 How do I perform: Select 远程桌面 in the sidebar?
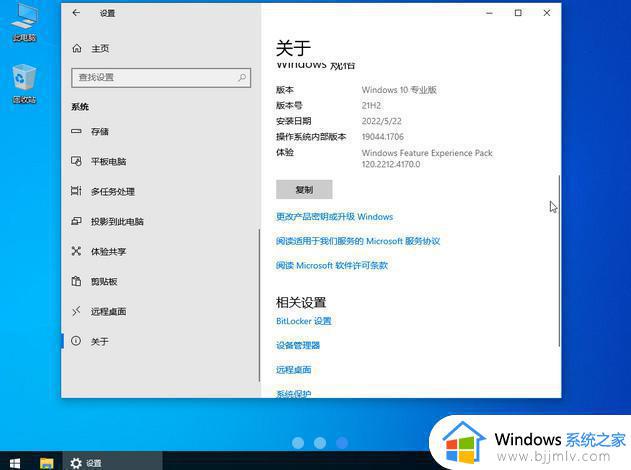[x=108, y=311]
